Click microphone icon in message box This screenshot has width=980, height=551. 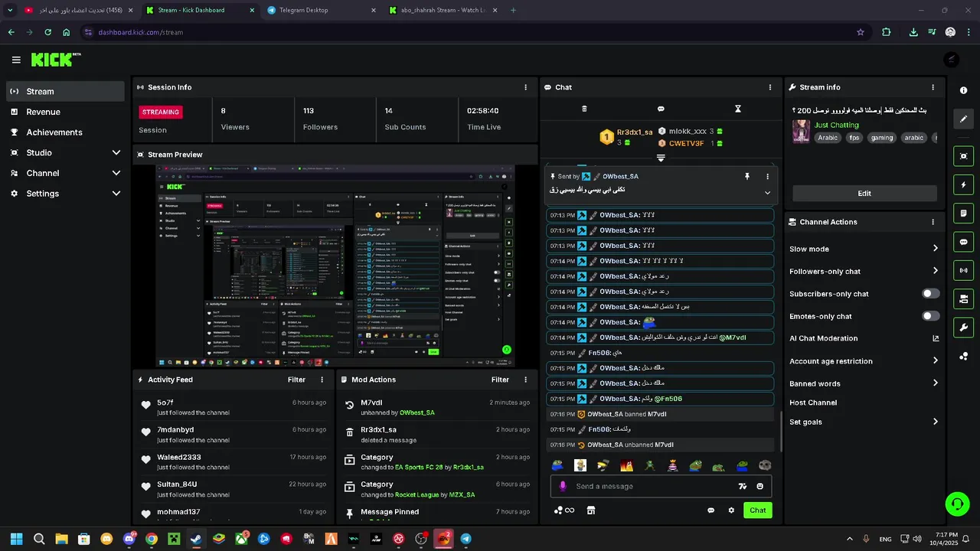[563, 486]
